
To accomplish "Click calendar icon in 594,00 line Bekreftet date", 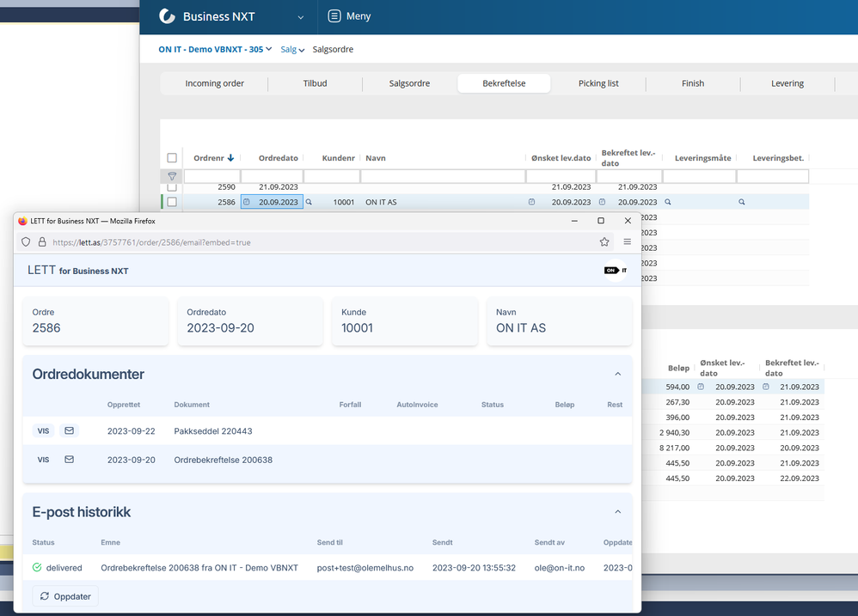I will pos(765,387).
